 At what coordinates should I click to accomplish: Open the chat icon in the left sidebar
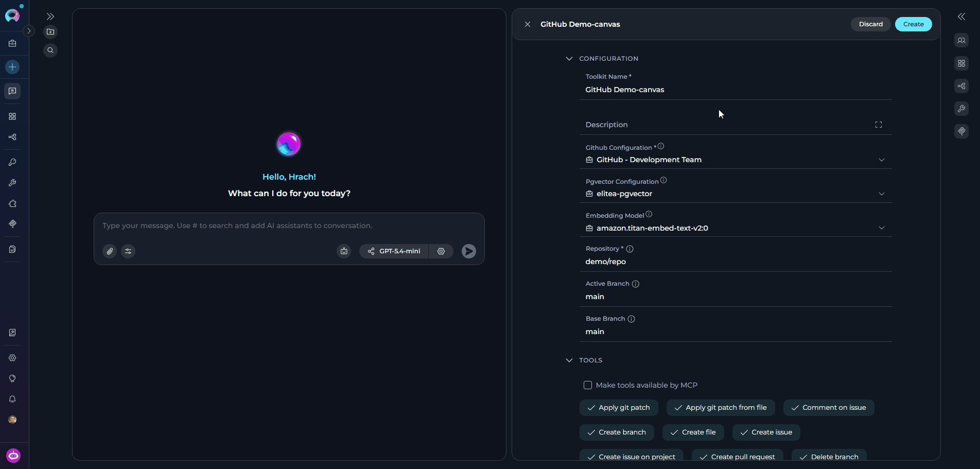point(12,91)
